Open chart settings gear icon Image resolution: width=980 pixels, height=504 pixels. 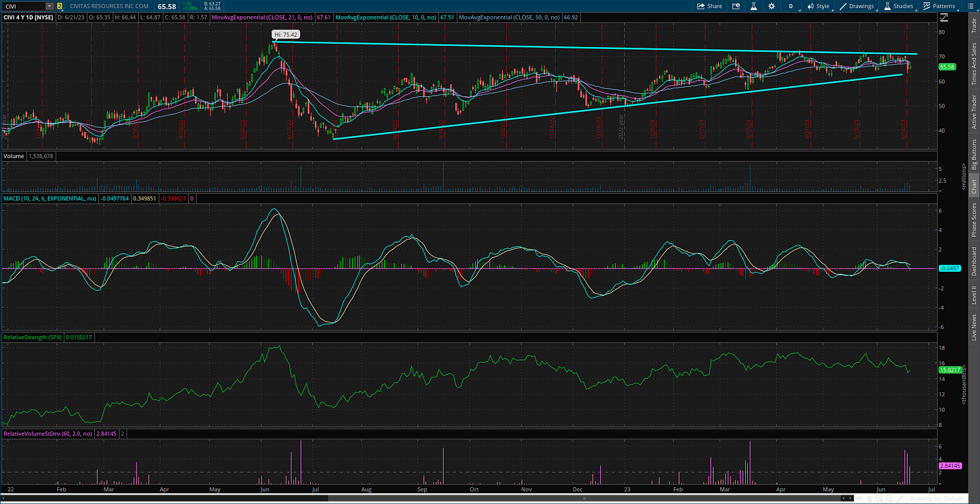tap(771, 6)
